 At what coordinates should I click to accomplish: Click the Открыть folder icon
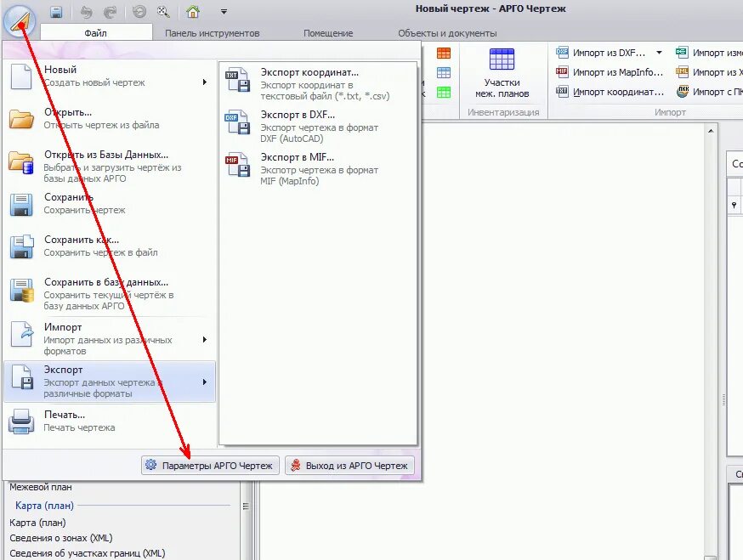click(21, 119)
